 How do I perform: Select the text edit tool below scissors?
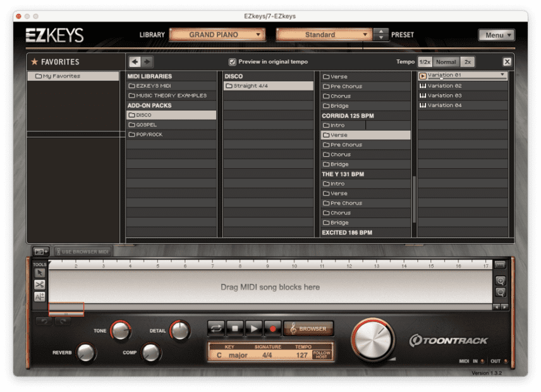pyautogui.click(x=39, y=297)
